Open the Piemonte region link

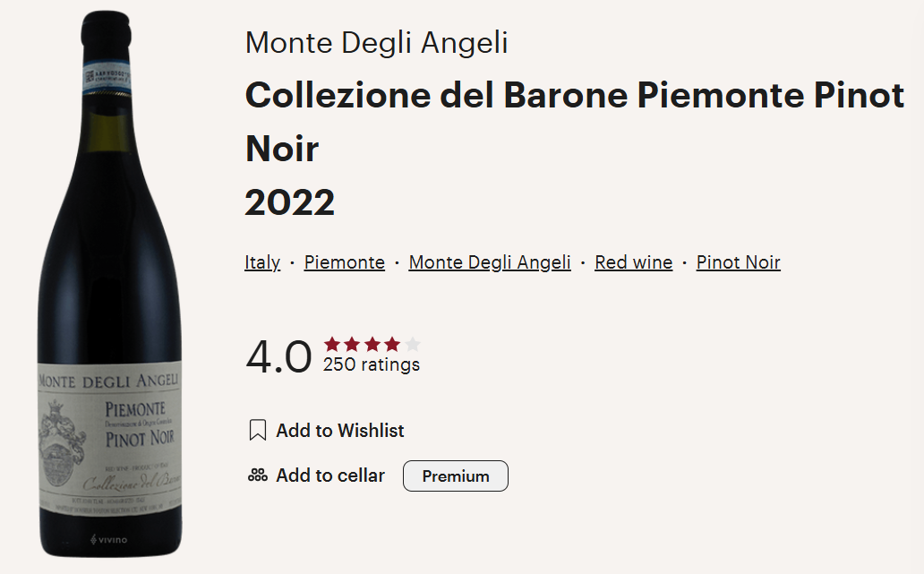tap(345, 262)
